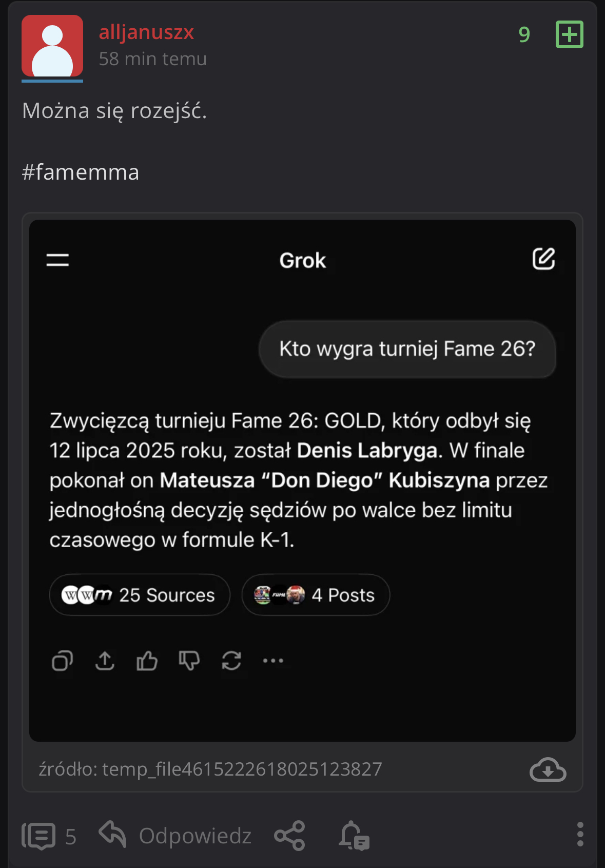Open the Grok hamburger menu
Image resolution: width=605 pixels, height=868 pixels.
[57, 260]
